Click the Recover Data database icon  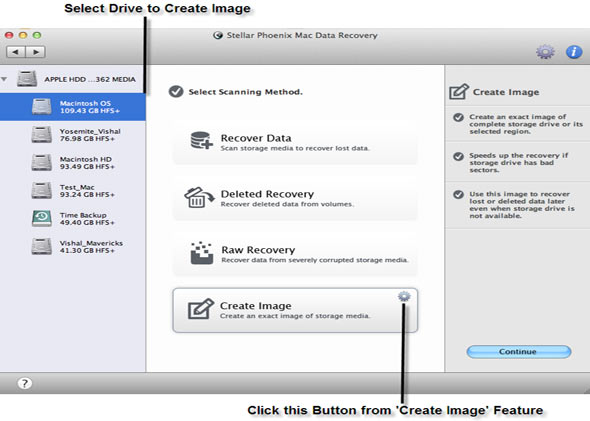click(x=201, y=141)
